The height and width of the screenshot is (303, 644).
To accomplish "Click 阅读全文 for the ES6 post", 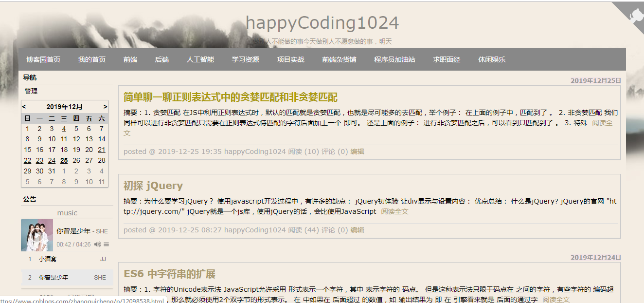I will (556, 300).
